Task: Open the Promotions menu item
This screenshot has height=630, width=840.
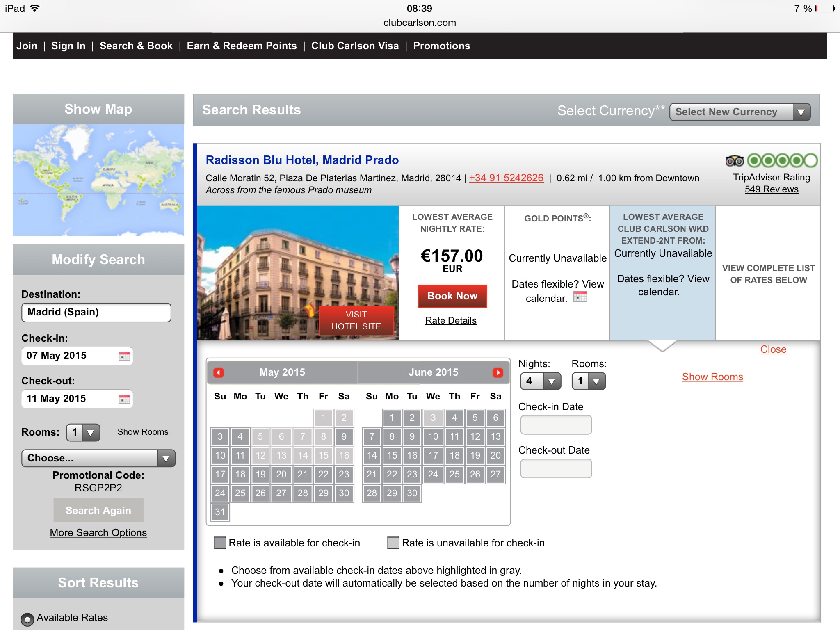Action: (x=441, y=46)
